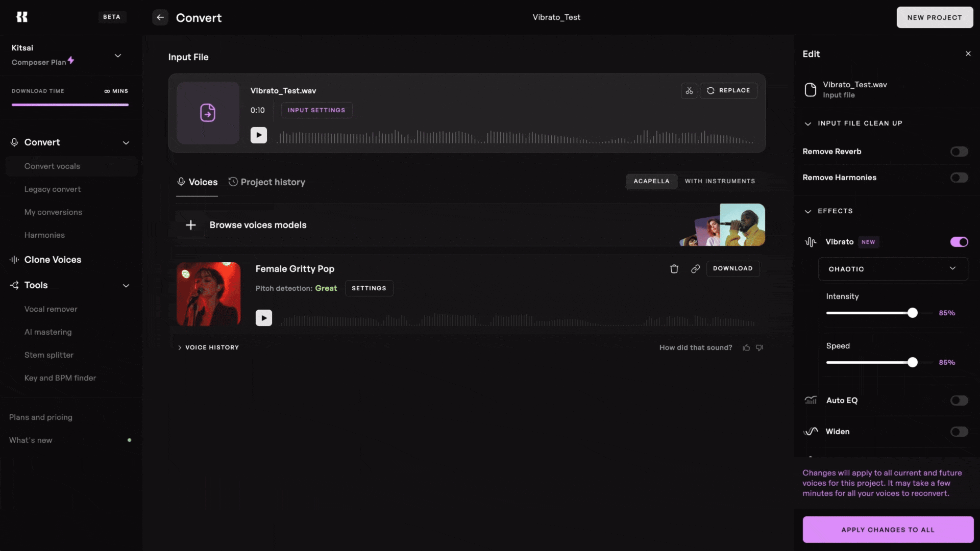Toggle Remove Harmonies switch

959,178
